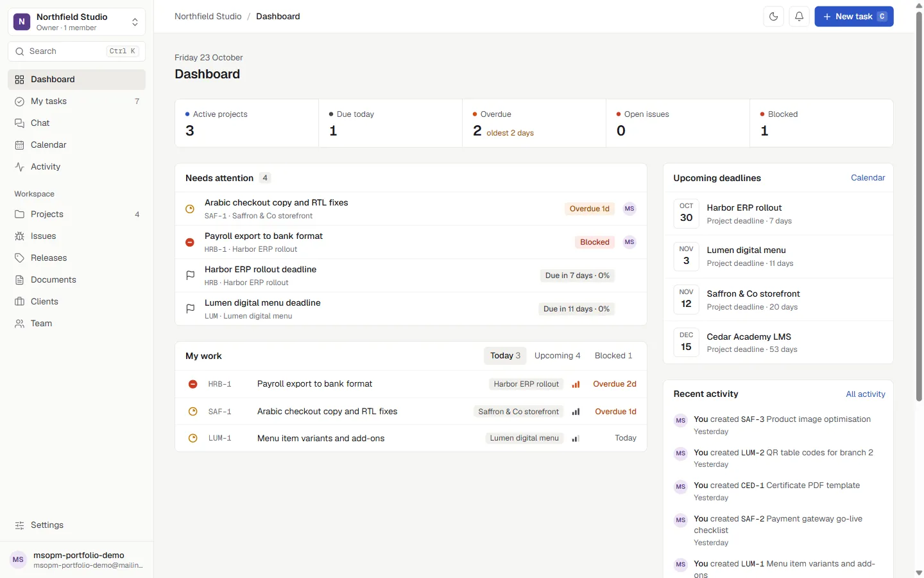Click the Documents icon in sidebar
The width and height of the screenshot is (924, 578).
(x=19, y=280)
